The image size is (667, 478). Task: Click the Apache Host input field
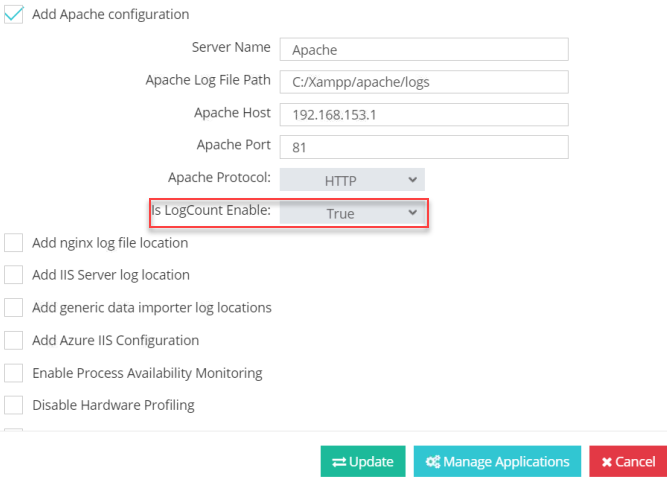pyautogui.click(x=424, y=115)
